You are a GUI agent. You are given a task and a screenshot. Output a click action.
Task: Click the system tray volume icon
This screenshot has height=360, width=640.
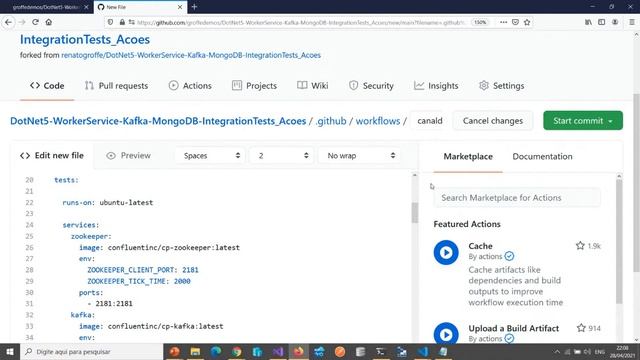[x=587, y=351]
